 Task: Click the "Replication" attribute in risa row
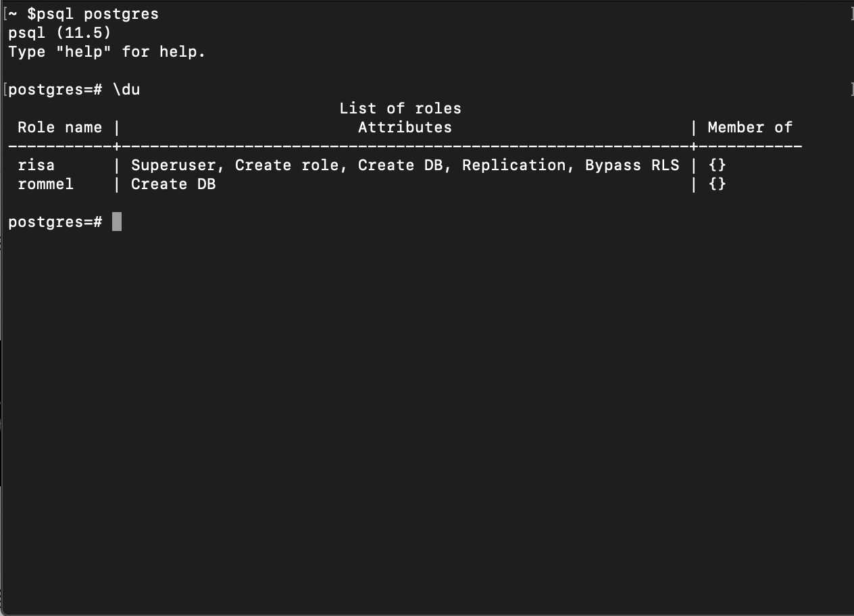tap(513, 165)
